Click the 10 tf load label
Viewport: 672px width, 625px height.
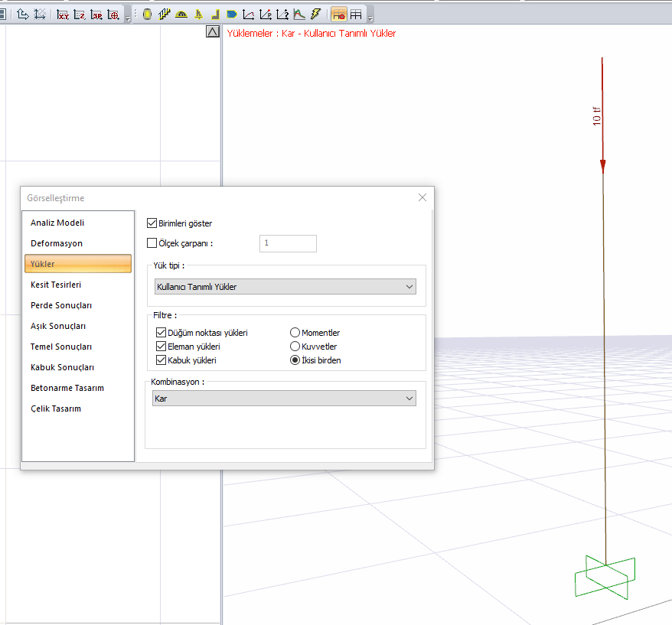pos(596,116)
